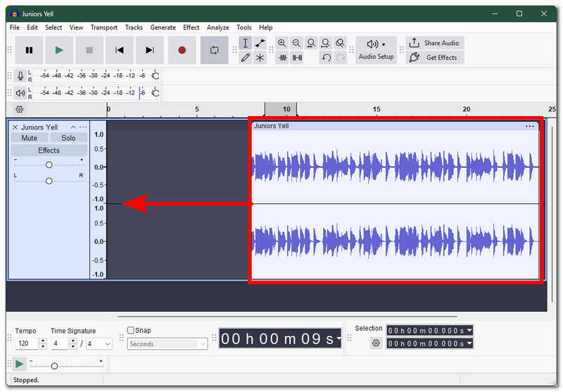
Task: Open the Audio Setup dropdown
Action: point(376,50)
